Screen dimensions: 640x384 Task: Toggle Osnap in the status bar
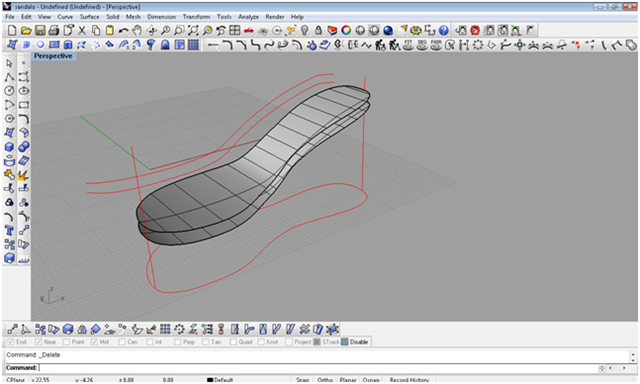tap(371, 380)
